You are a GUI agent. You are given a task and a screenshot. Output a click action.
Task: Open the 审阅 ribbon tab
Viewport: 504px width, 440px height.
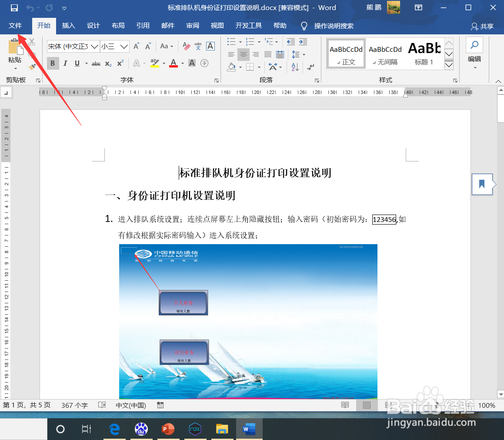[x=193, y=26]
